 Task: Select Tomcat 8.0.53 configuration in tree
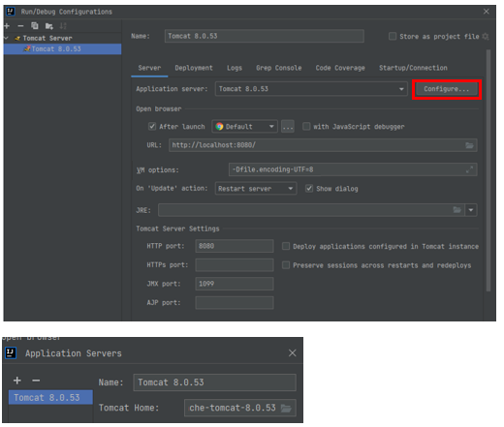coord(62,49)
